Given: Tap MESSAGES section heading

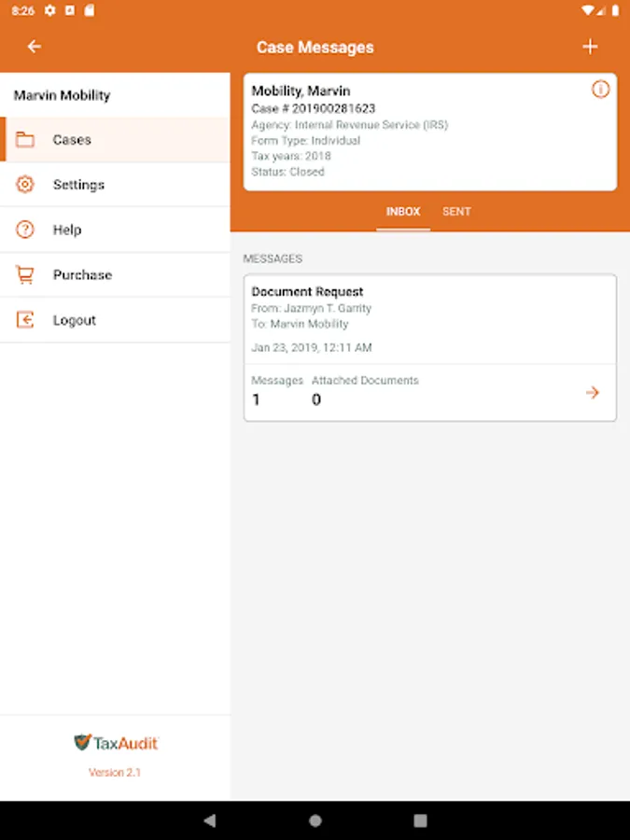Looking at the screenshot, I should [x=273, y=259].
